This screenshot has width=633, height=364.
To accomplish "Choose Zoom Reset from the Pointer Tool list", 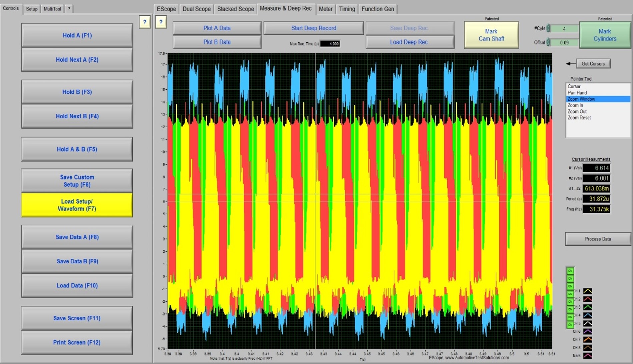I will coord(579,118).
